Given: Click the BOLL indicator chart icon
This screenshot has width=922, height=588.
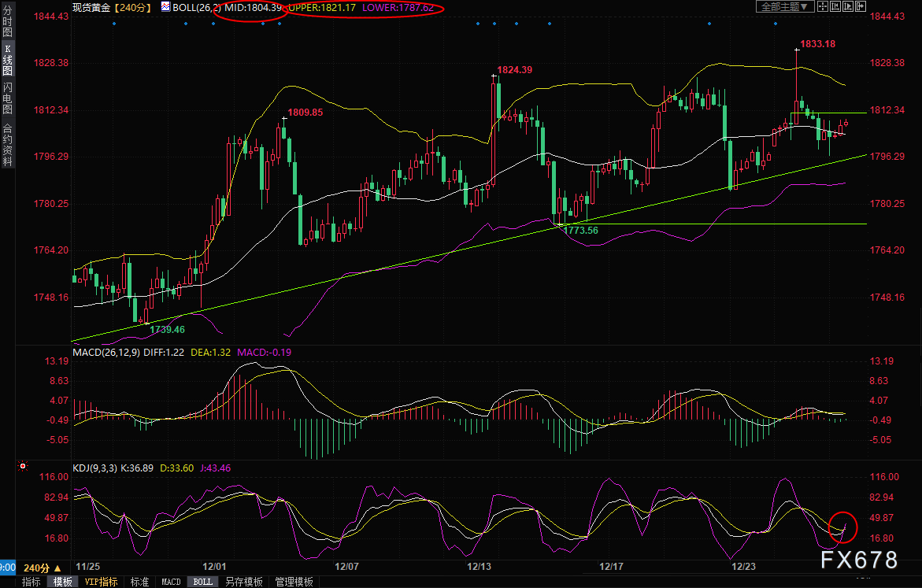Looking at the screenshot, I should point(165,7).
